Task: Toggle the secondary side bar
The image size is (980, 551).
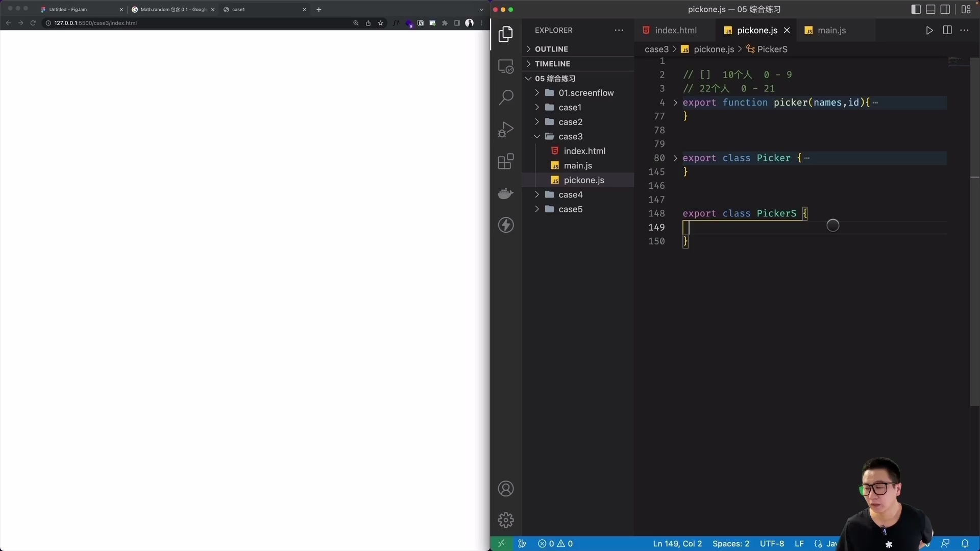Action: [946, 9]
